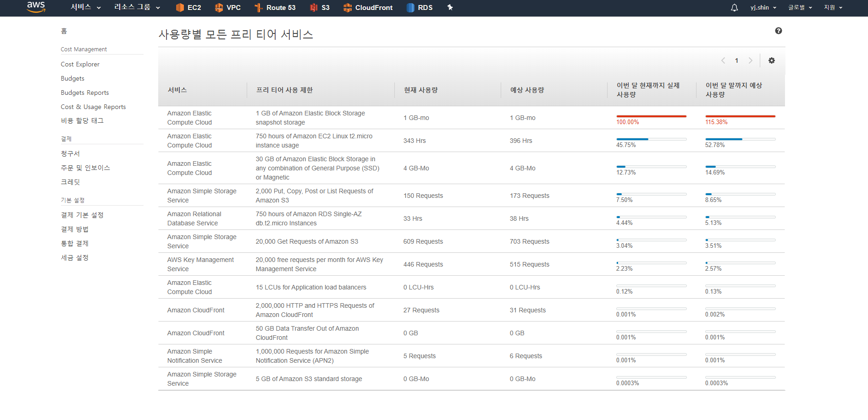
Task: Sort by 현재 사용량 column header
Action: tap(420, 90)
